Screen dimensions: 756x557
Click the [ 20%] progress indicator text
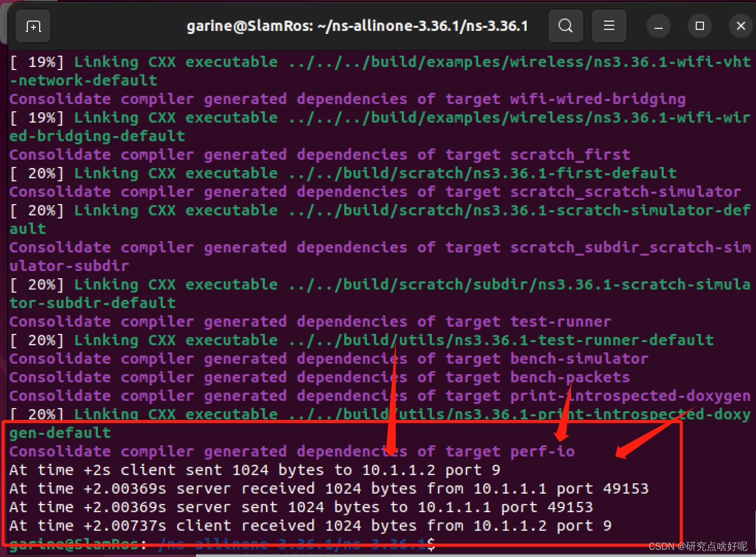(x=36, y=173)
